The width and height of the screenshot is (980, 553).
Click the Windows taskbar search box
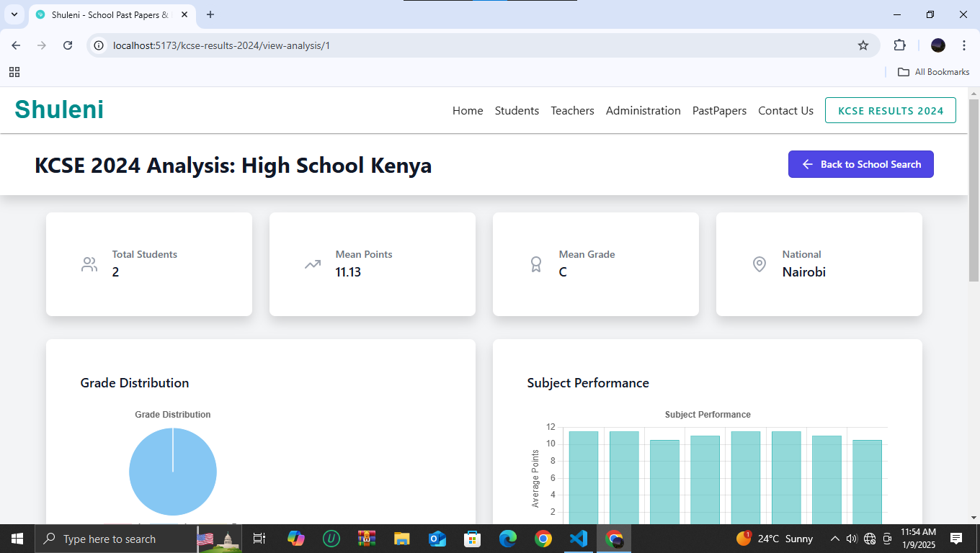tap(115, 539)
